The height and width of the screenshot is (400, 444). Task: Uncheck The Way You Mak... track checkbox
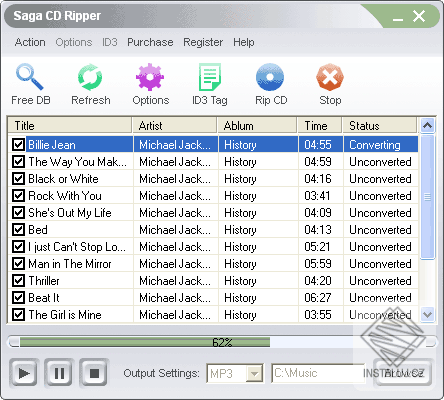18,162
